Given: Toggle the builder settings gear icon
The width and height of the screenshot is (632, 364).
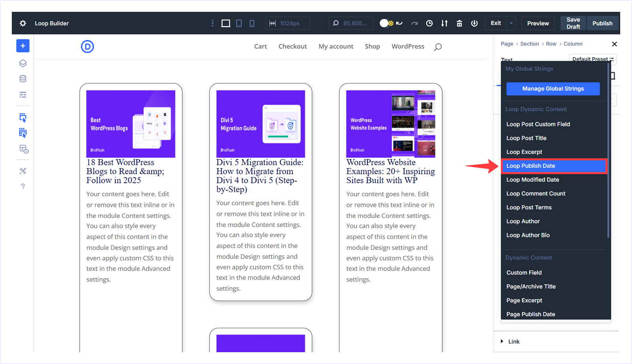Looking at the screenshot, I should pos(23,23).
